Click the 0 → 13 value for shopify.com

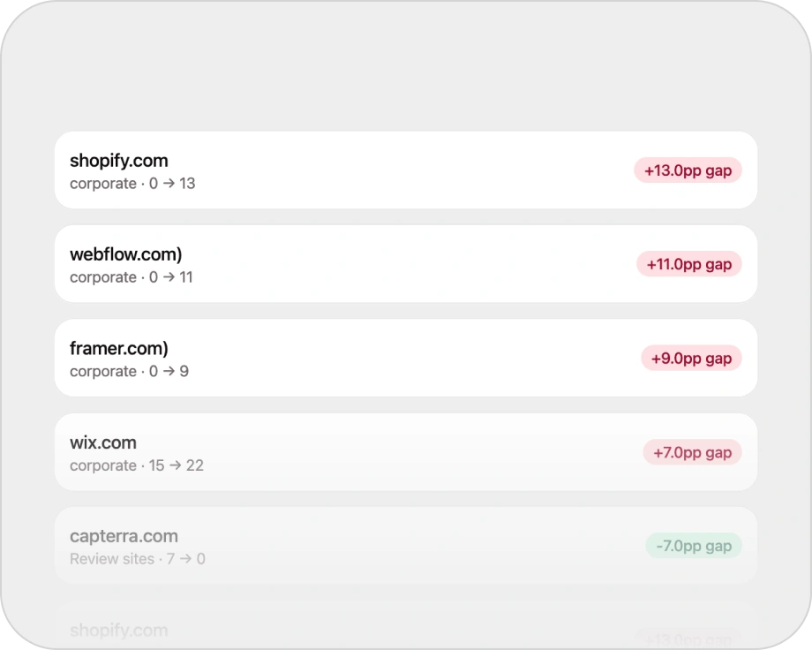click(x=171, y=184)
